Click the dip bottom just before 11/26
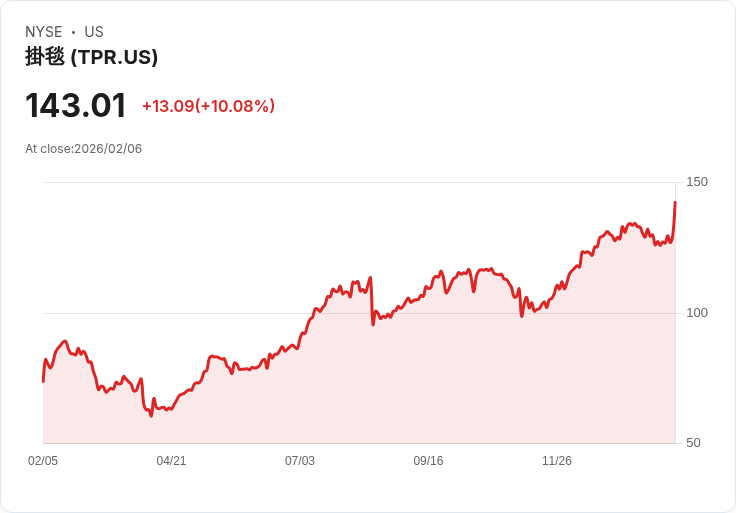Image resolution: width=736 pixels, height=513 pixels. tap(521, 316)
